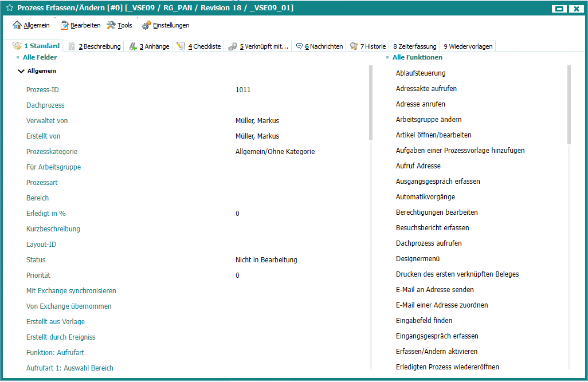Click the star icon in title bar
Viewport: 588px width, 382px height.
click(9, 9)
